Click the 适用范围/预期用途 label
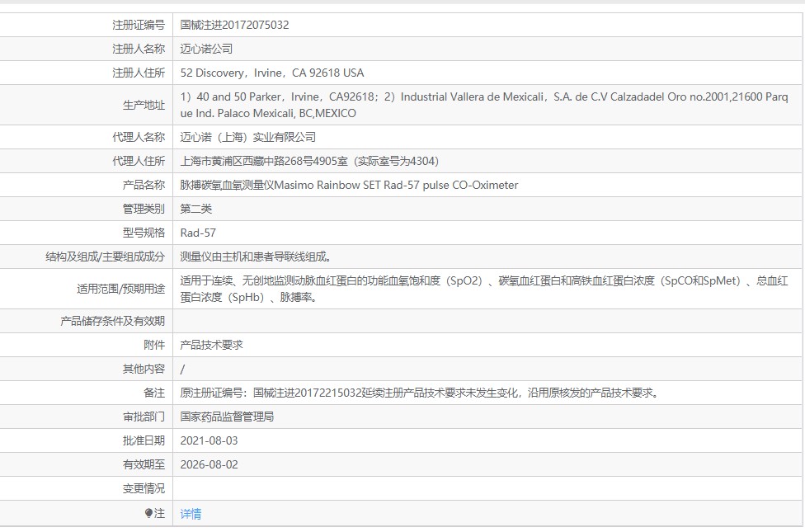Image resolution: width=805 pixels, height=532 pixels. (x=121, y=289)
